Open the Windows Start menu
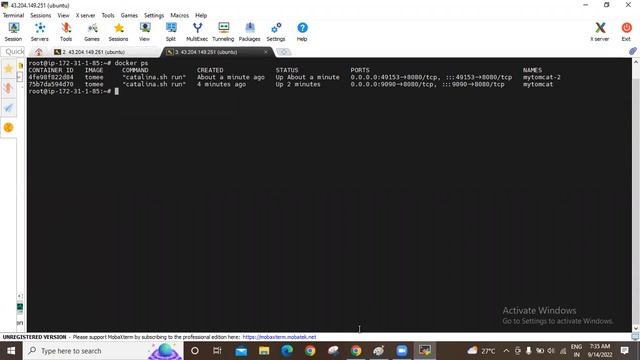The image size is (640, 360). [11, 351]
